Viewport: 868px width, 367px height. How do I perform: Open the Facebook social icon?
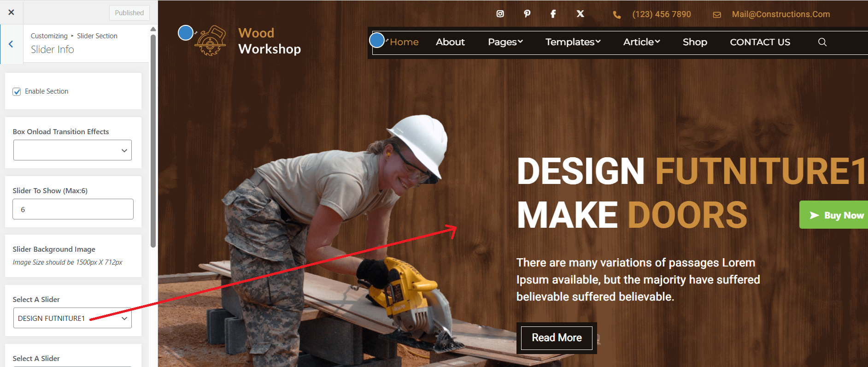coord(553,14)
